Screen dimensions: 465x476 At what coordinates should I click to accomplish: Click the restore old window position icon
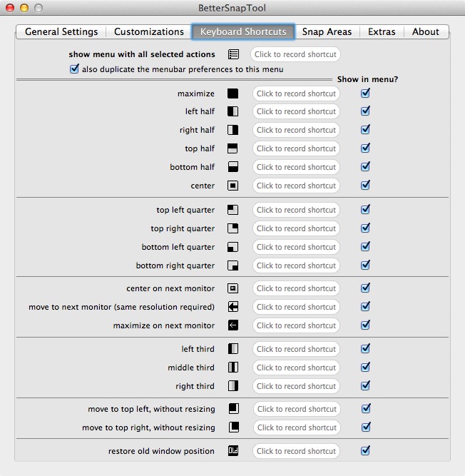pyautogui.click(x=233, y=451)
